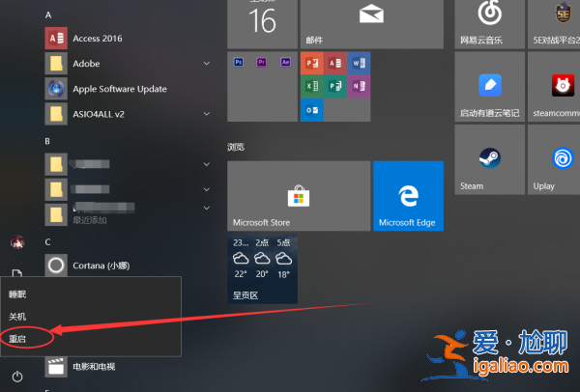
Task: Jump to letter C in app list
Action: pos(47,242)
